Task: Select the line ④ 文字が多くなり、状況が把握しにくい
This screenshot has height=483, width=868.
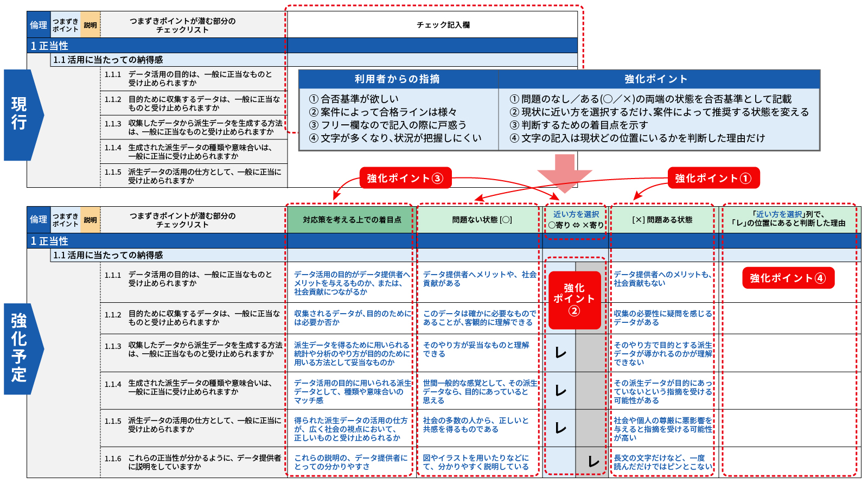Action: pyautogui.click(x=395, y=138)
